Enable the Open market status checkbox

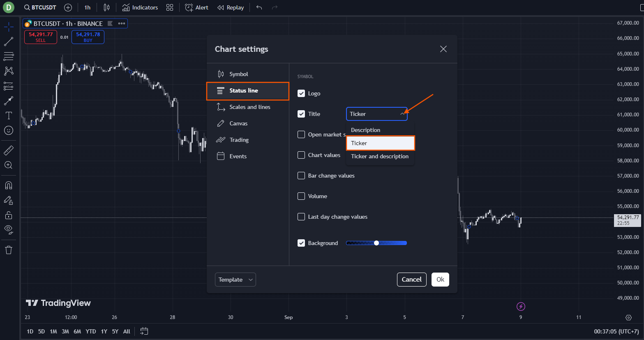[301, 134]
